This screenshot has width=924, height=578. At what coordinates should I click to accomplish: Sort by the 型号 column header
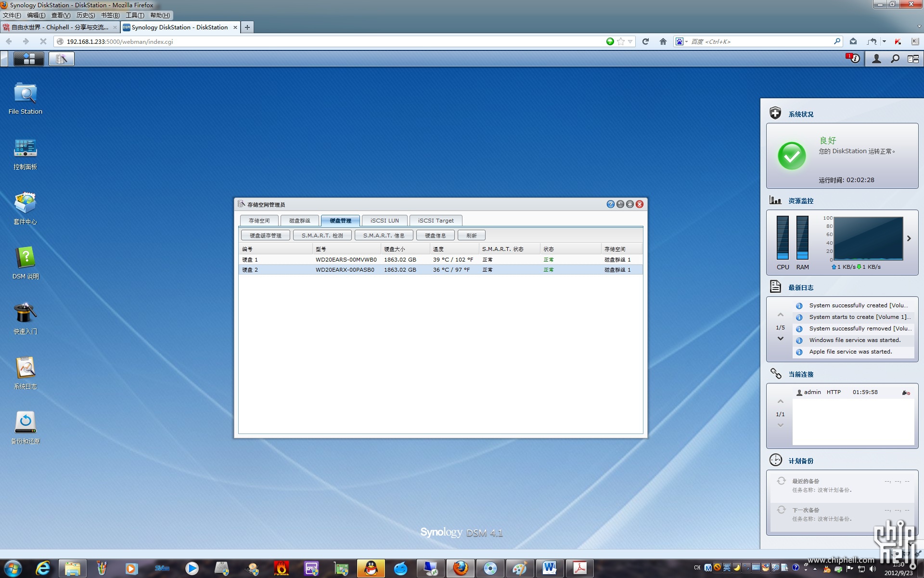[346, 249]
